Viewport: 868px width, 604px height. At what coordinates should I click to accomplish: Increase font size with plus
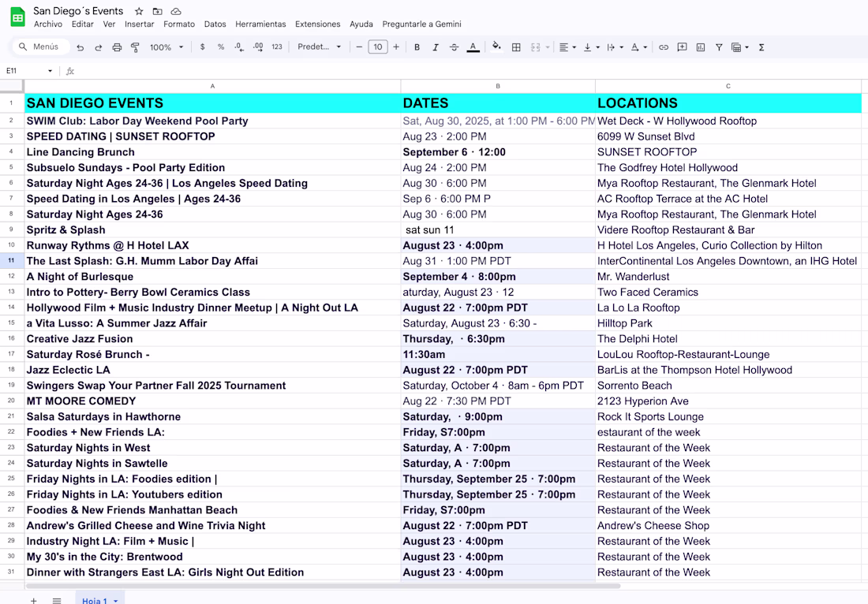click(x=396, y=47)
